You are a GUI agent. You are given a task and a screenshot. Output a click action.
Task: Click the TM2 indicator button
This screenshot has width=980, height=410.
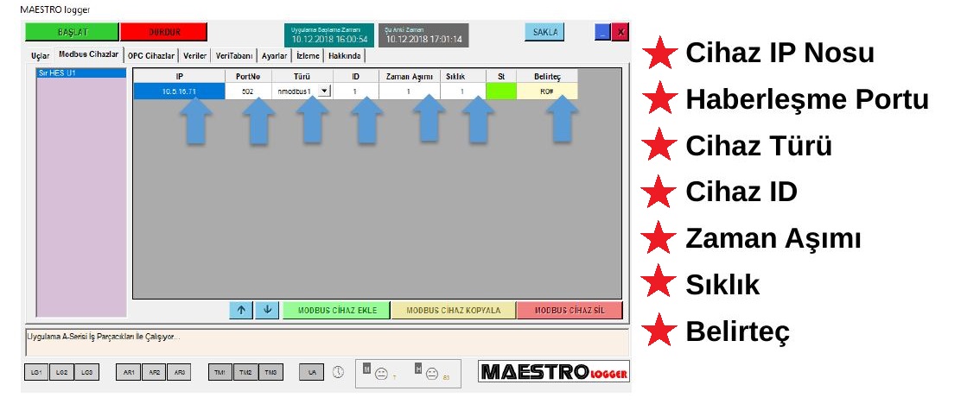pos(245,373)
